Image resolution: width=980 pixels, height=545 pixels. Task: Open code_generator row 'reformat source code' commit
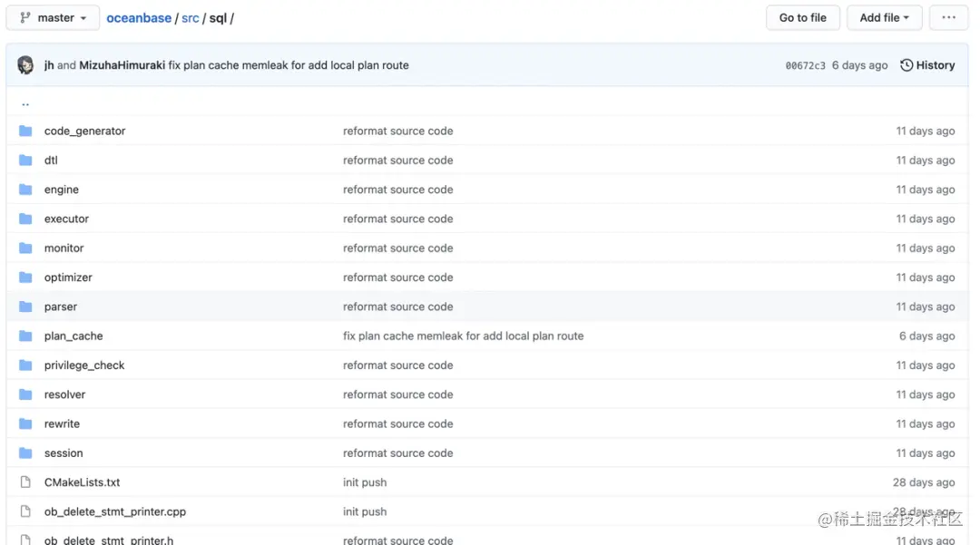pos(398,131)
